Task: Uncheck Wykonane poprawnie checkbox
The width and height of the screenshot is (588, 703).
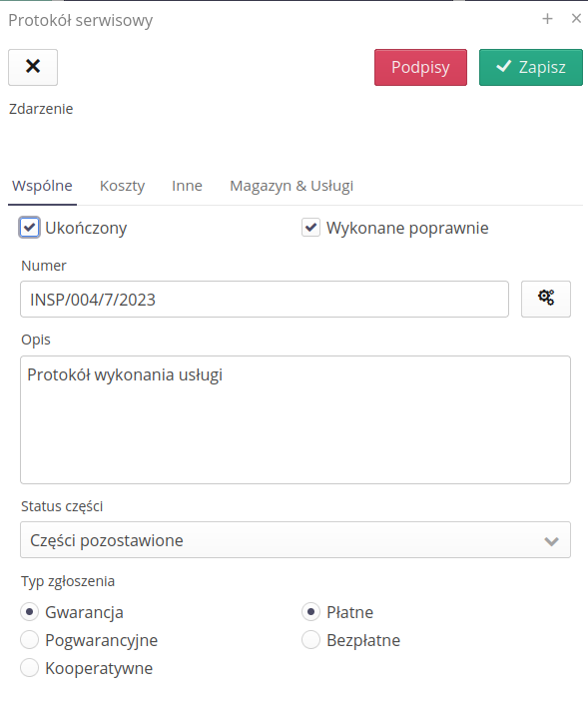Action: tap(310, 228)
